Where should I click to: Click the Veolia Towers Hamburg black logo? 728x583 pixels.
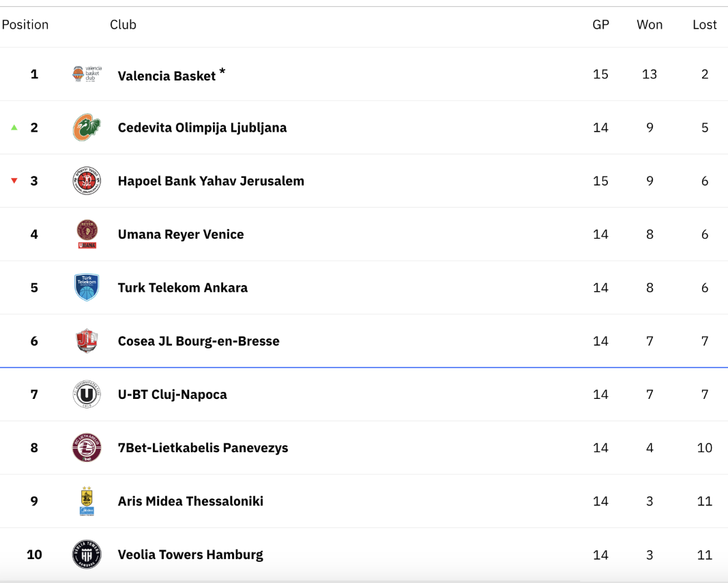tap(87, 554)
